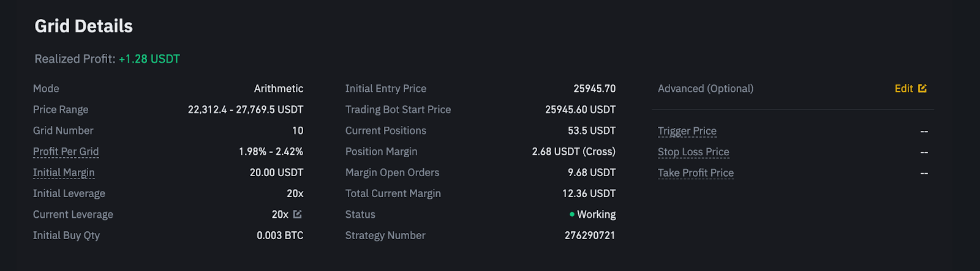Click the Profit Per Grid underlined label
Screen dimensions: 980x271
(x=66, y=152)
